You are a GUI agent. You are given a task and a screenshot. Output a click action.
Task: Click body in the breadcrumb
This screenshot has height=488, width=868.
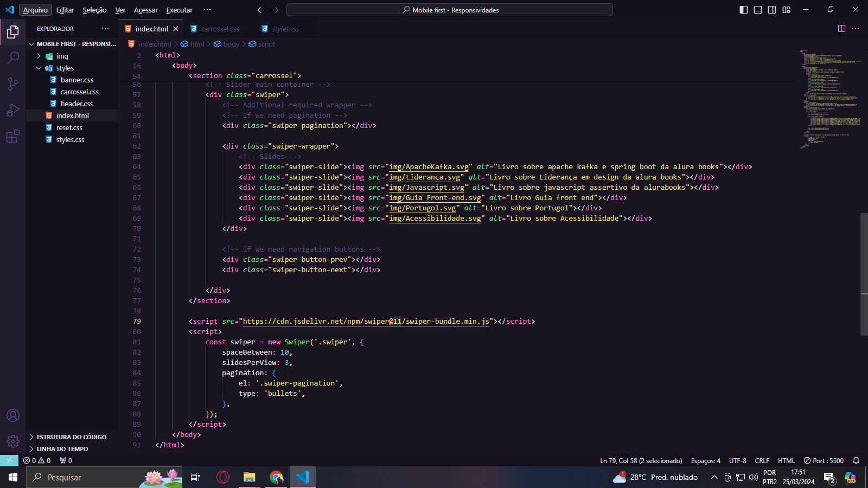(x=226, y=44)
